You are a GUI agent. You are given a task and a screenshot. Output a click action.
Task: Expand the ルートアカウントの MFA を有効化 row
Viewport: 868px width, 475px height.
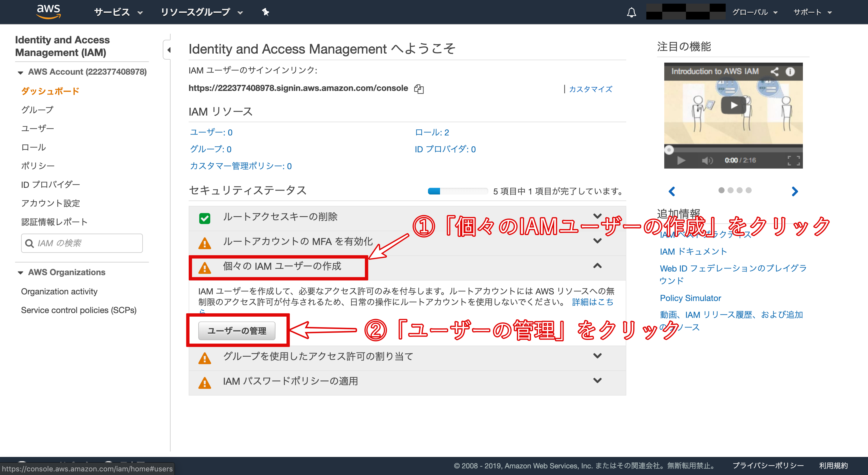click(597, 241)
